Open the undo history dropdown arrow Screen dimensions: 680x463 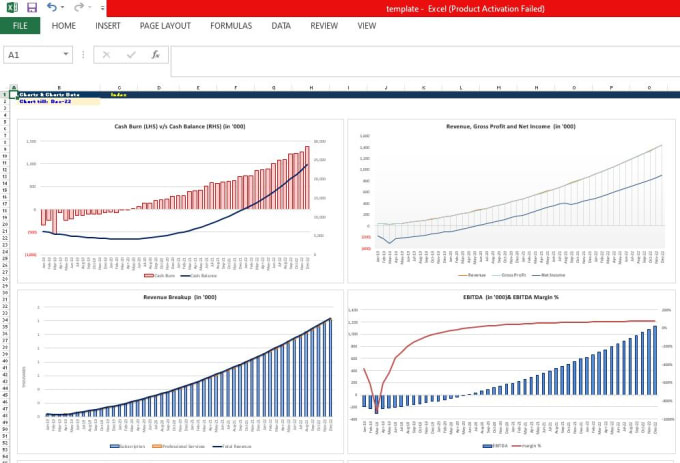click(62, 7)
